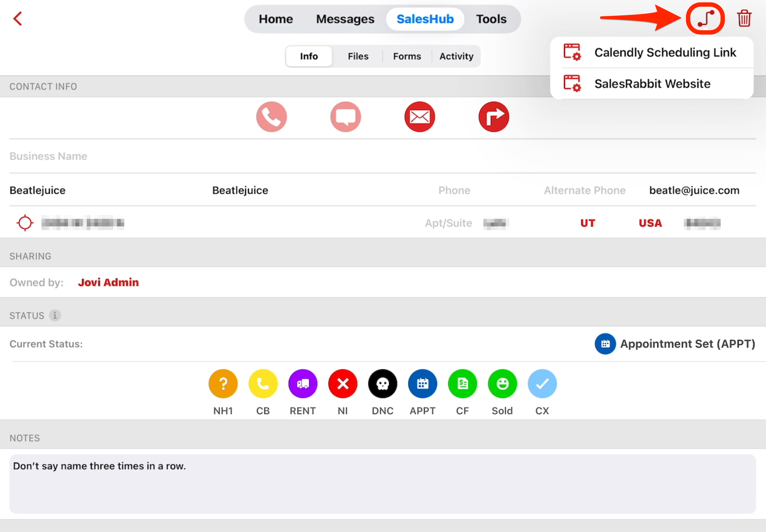This screenshot has height=532, width=766.
Task: Use current location crosshair icon
Action: click(x=25, y=223)
